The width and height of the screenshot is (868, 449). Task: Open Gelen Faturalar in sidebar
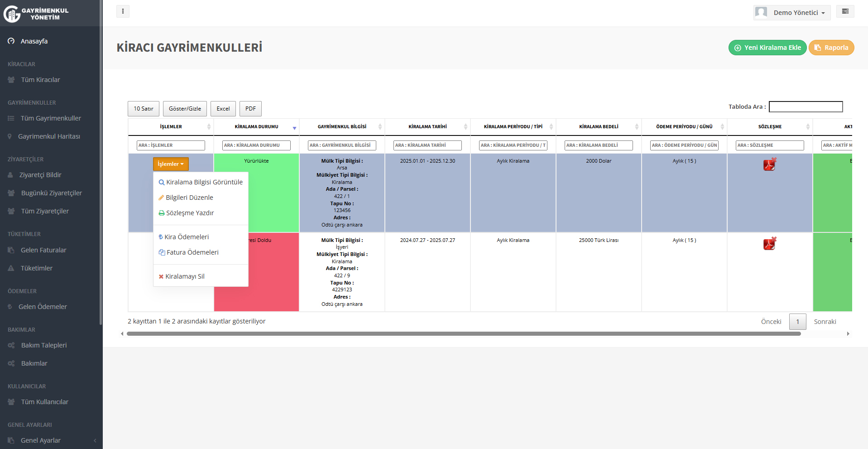43,250
